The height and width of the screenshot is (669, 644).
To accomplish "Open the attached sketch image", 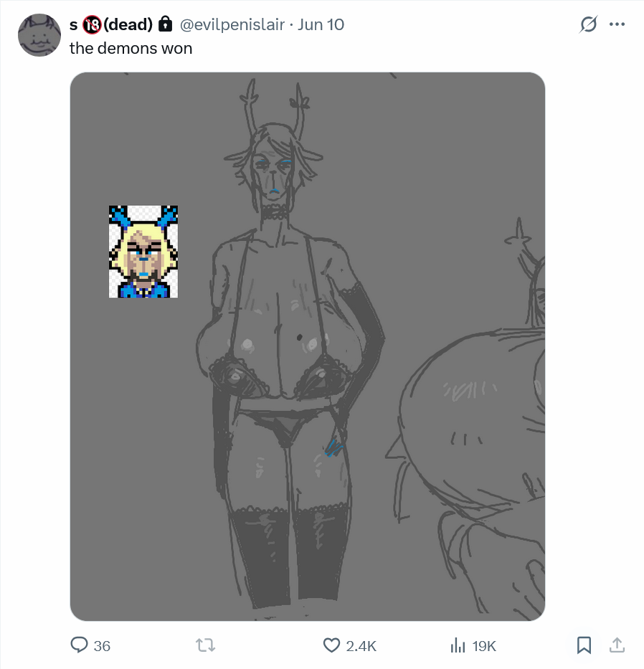I will [307, 346].
